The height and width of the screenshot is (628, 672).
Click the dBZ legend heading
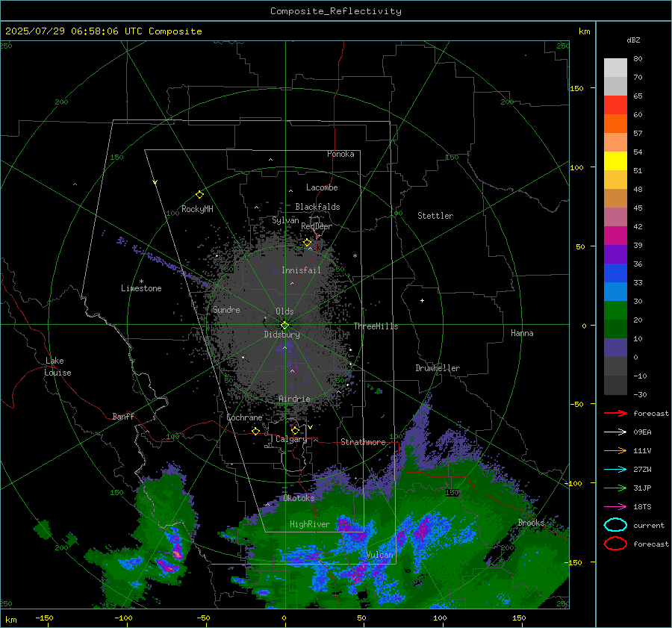point(633,40)
